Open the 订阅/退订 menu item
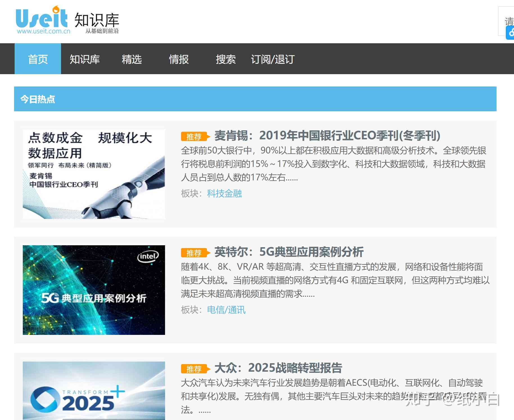This screenshot has height=420, width=514. click(272, 59)
